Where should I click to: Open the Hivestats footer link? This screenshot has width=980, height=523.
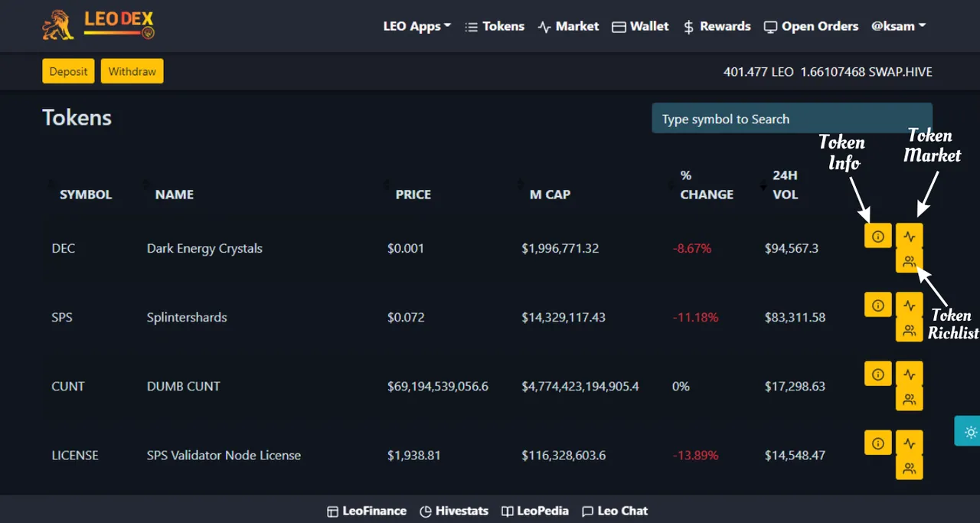(454, 511)
